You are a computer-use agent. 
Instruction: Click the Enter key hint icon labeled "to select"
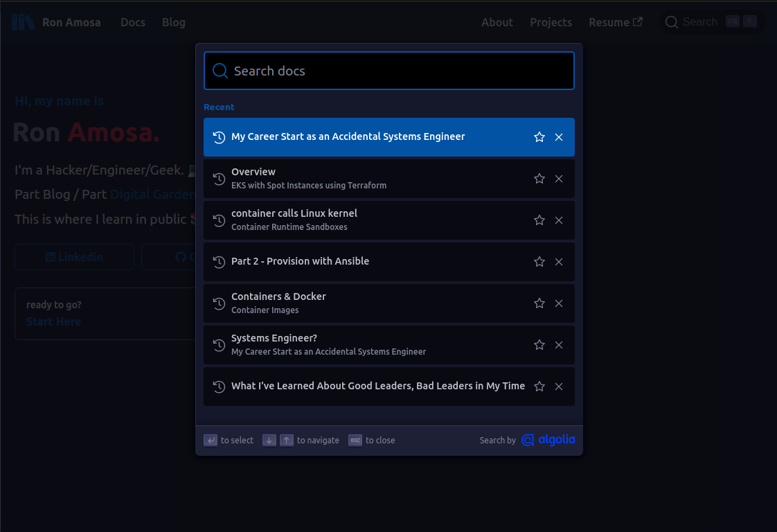[x=211, y=440]
